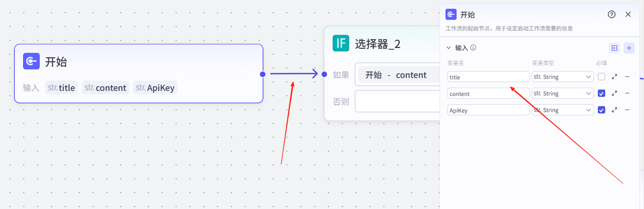Click the help question-mark icon in the 开始 panel

[612, 14]
